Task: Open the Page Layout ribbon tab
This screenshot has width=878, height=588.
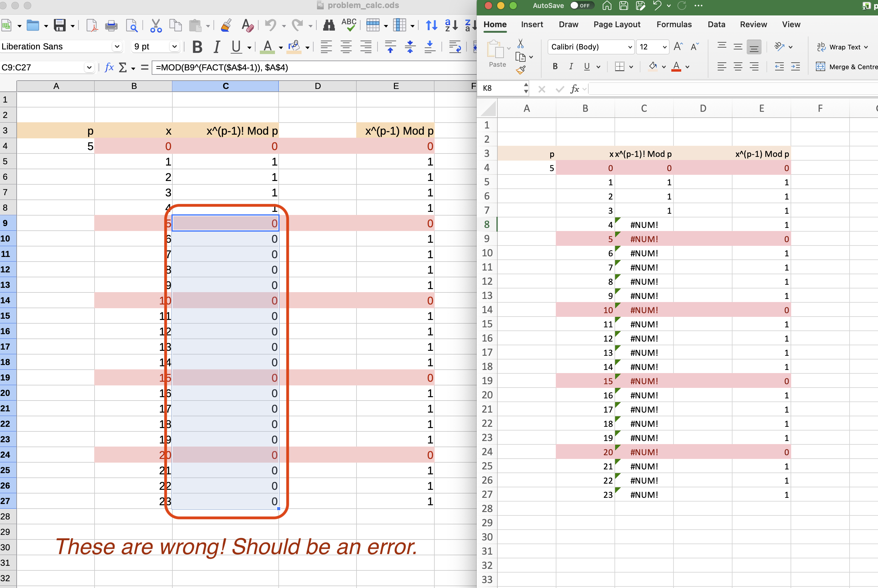Action: (x=617, y=24)
